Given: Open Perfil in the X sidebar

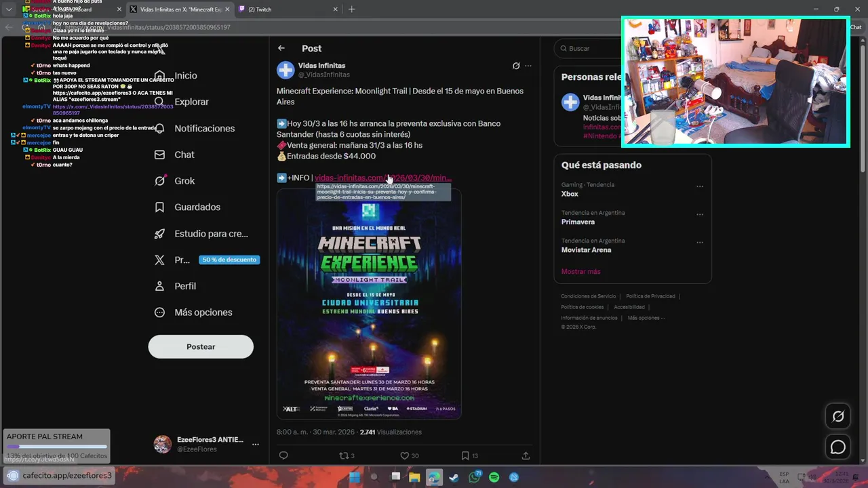Looking at the screenshot, I should 175,286.
